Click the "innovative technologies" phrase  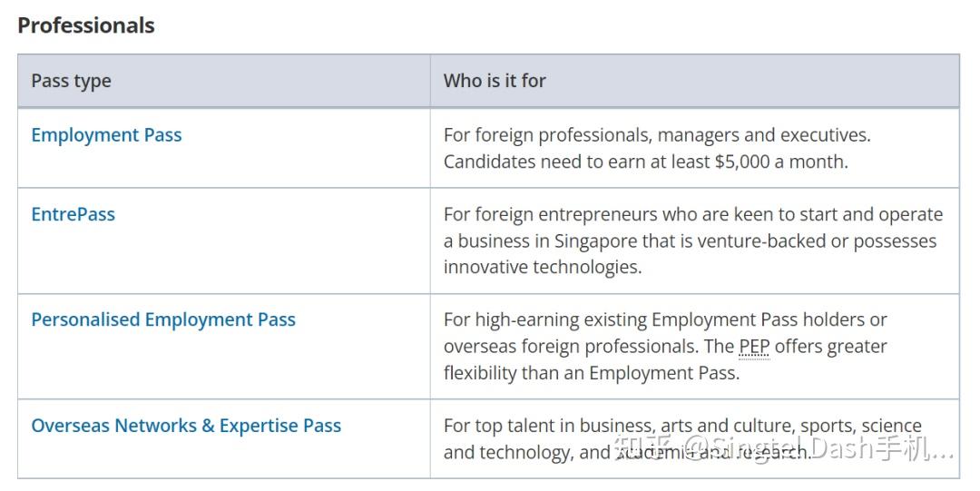[541, 268]
